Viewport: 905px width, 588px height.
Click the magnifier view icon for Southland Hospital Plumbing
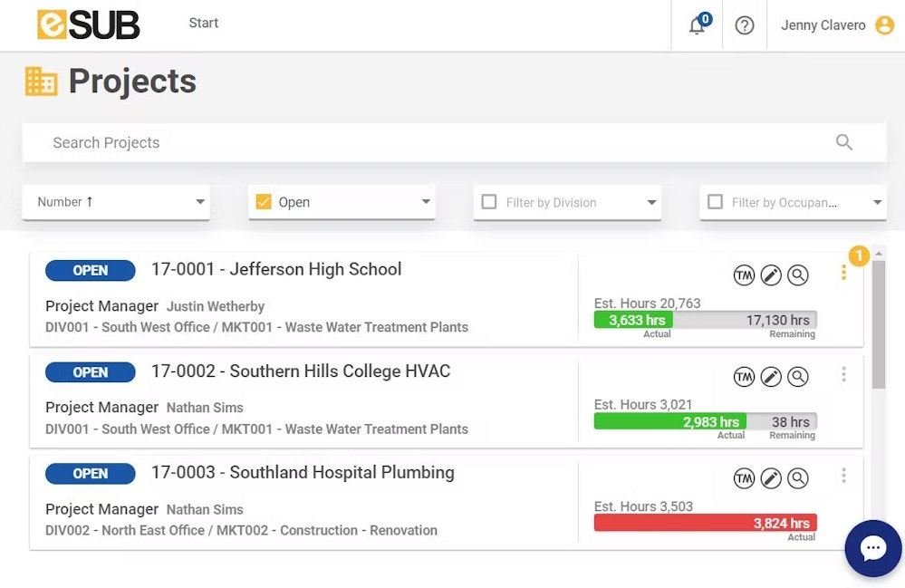(798, 478)
